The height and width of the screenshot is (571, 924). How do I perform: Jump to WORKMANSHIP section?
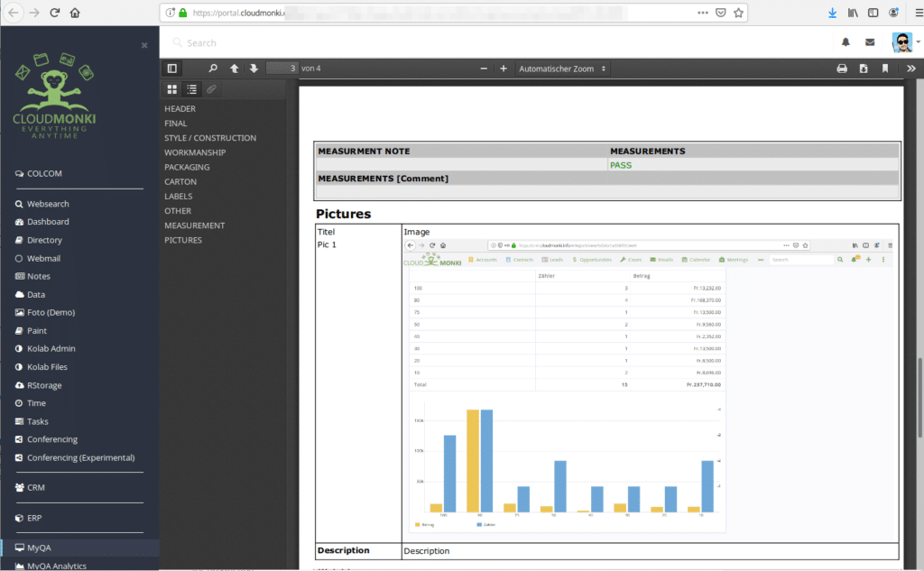click(195, 152)
